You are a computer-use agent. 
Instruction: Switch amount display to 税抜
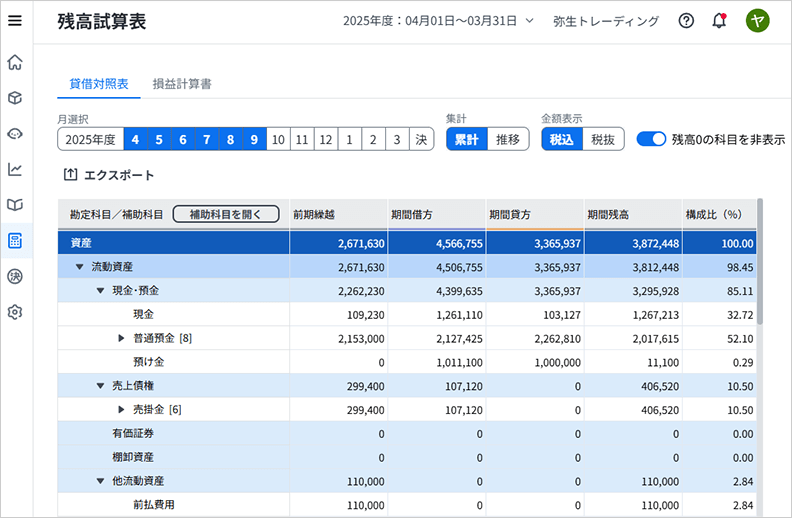[x=603, y=140]
